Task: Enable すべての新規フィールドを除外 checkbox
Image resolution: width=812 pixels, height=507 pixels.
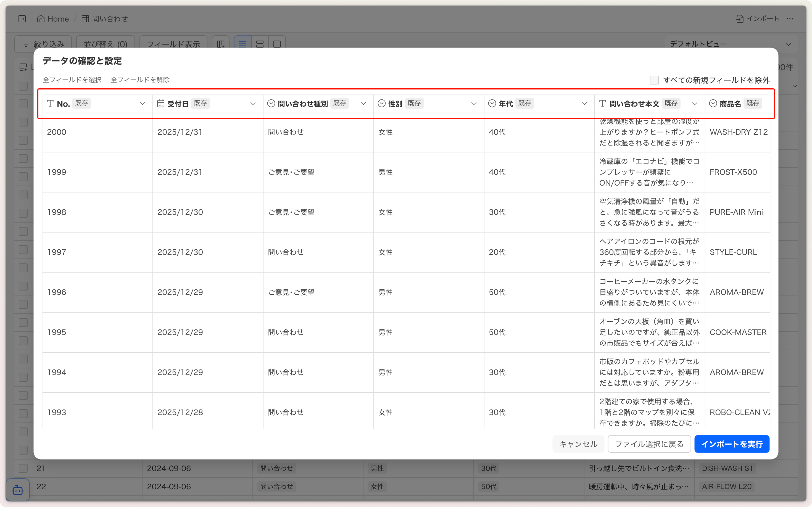Action: (x=654, y=80)
